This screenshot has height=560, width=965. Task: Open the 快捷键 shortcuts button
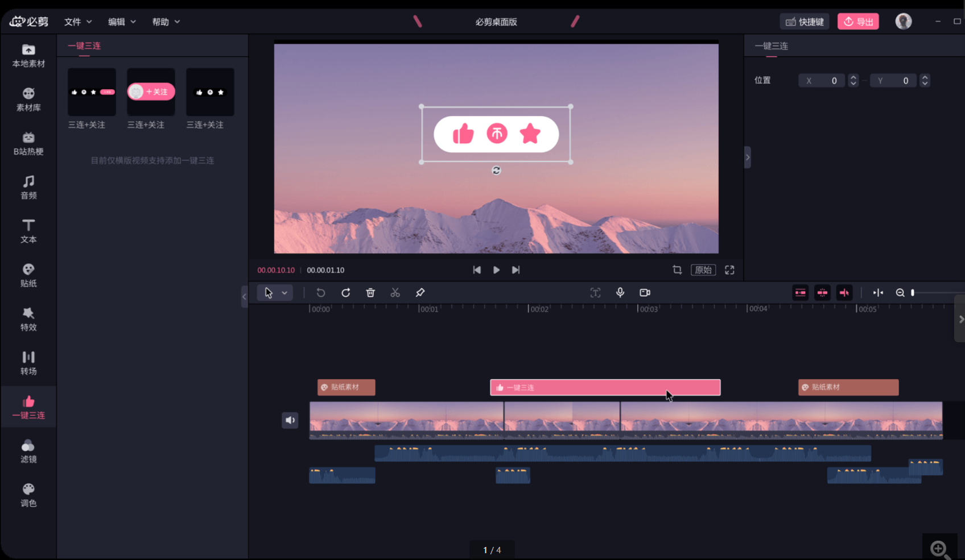[x=805, y=22]
